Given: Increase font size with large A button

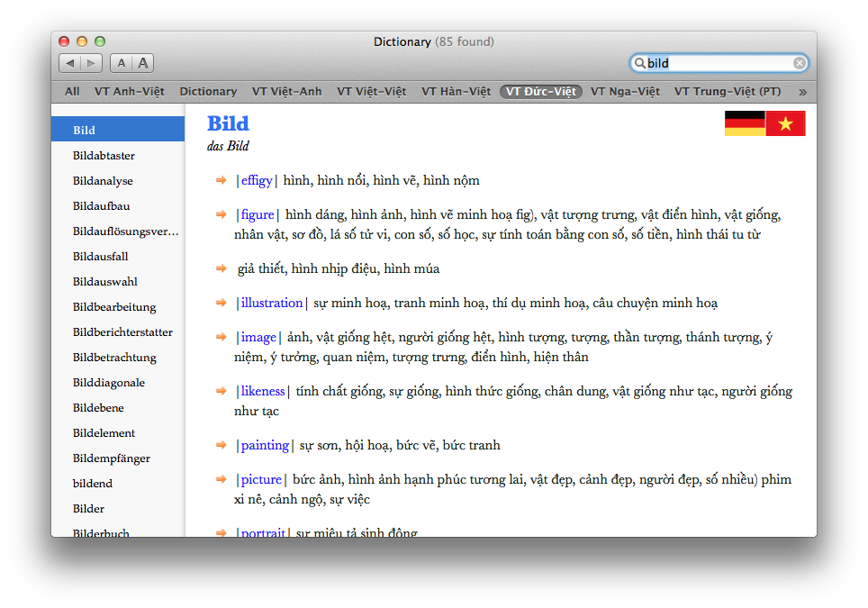Looking at the screenshot, I should coord(143,63).
